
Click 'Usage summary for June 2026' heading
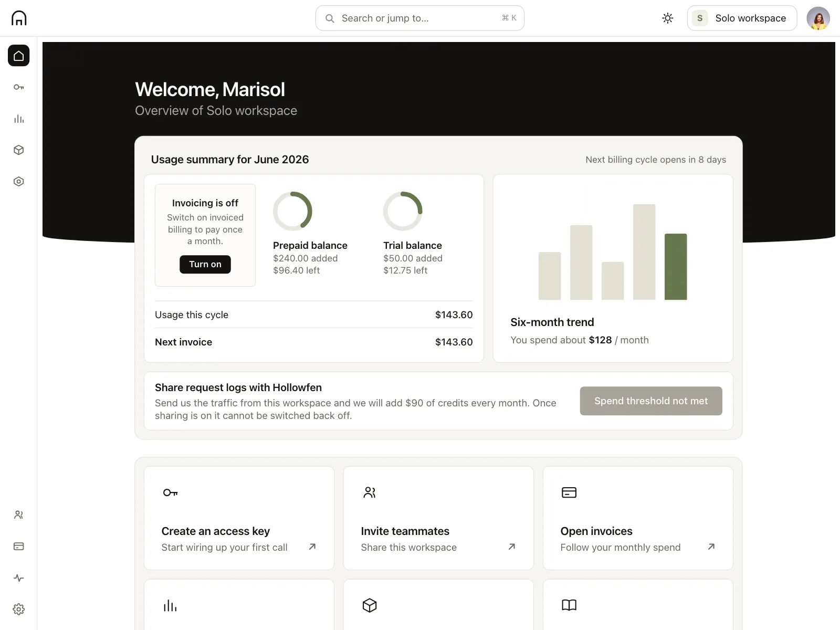coord(230,160)
